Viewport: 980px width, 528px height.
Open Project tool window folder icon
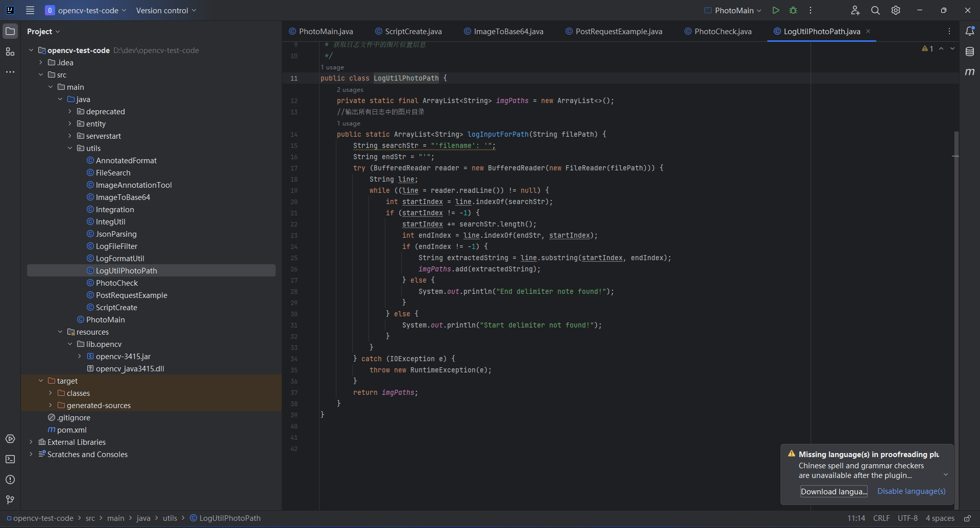pos(10,31)
